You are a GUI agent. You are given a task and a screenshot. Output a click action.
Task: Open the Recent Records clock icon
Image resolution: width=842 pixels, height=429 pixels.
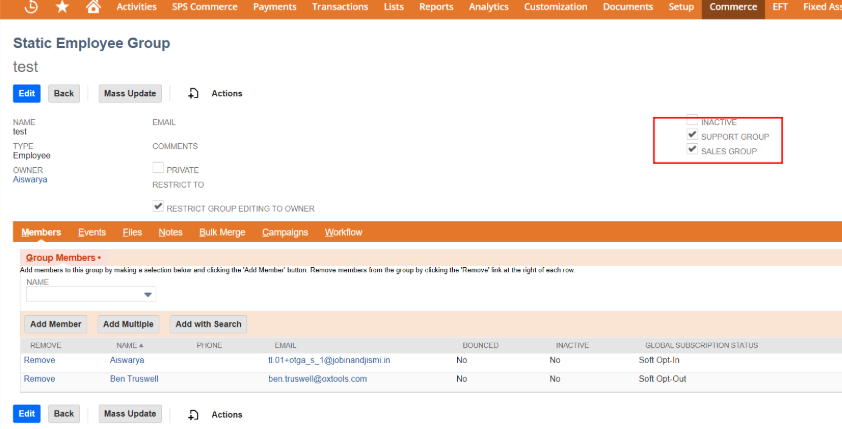[x=31, y=7]
